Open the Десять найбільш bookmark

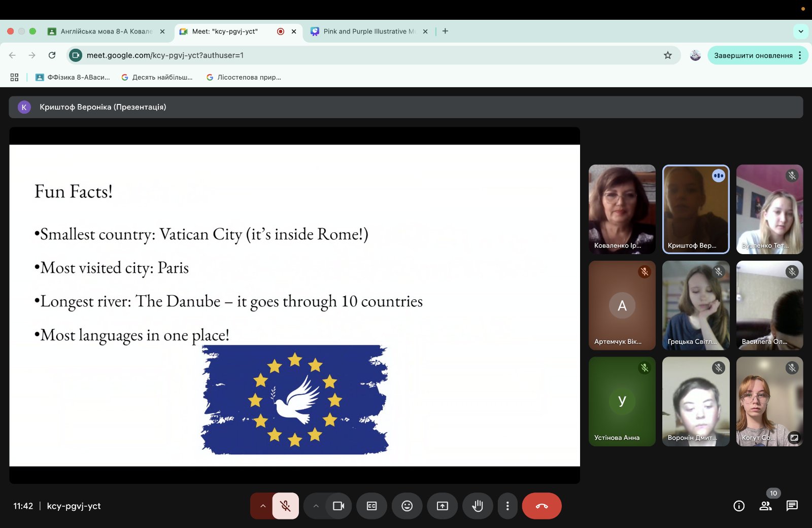pos(157,78)
